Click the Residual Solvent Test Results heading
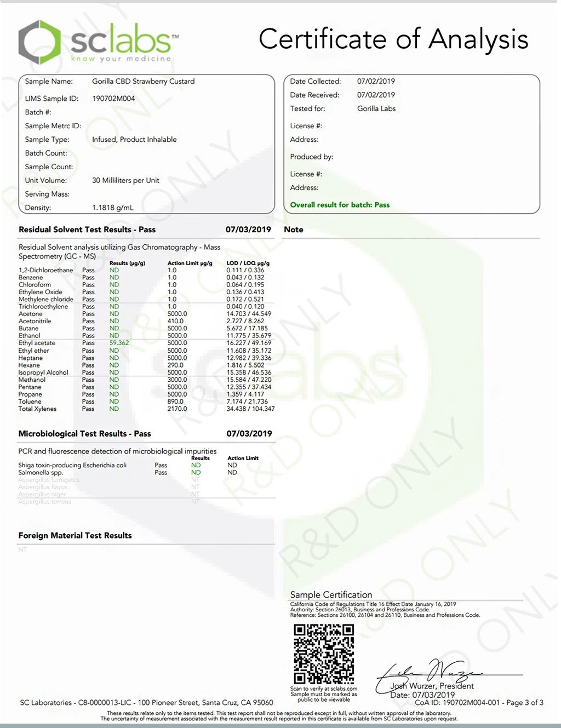The height and width of the screenshot is (728, 561). 87,230
